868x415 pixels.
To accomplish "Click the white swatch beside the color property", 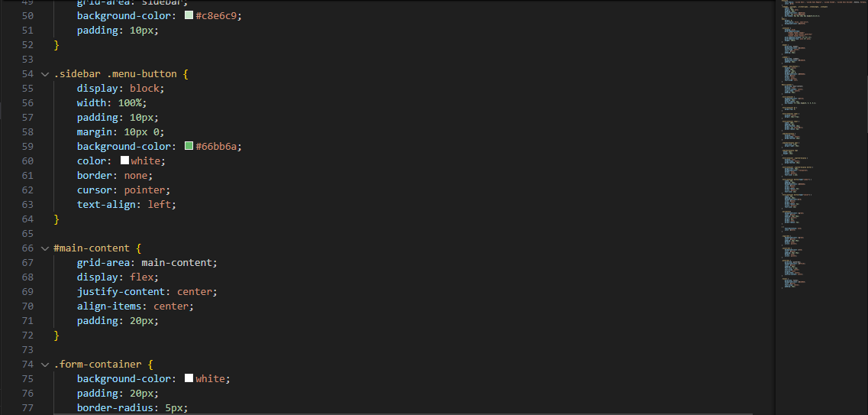I will pos(124,161).
